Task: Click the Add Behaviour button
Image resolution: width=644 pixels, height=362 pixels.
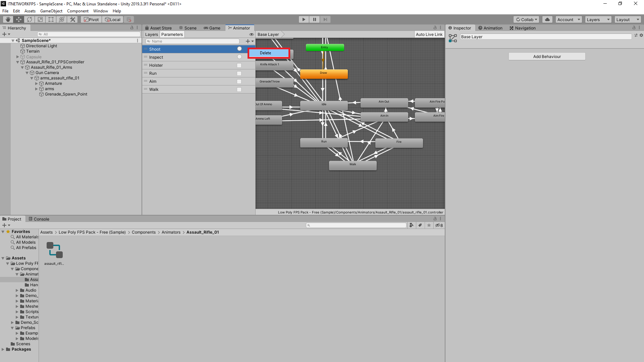Action: [x=547, y=56]
